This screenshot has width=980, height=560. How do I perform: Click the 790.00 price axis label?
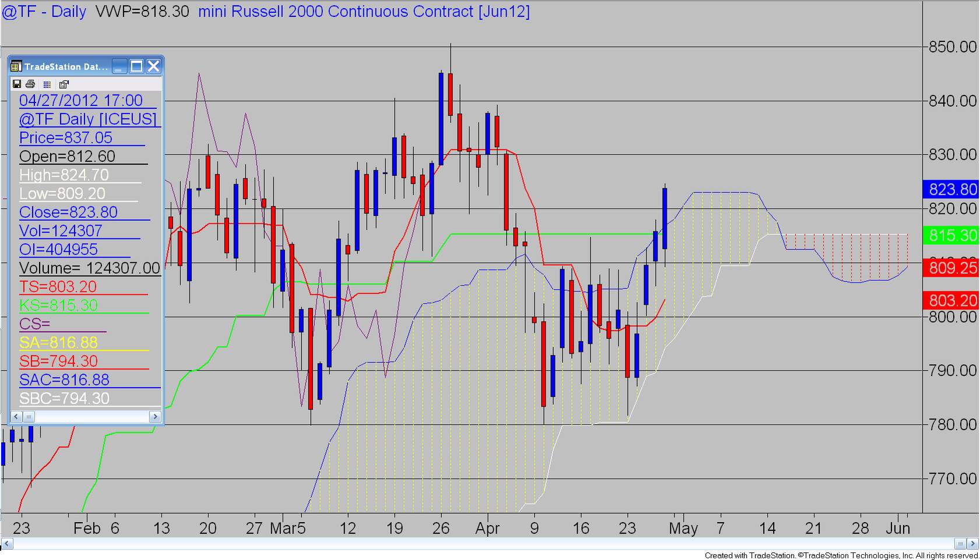[x=953, y=371]
